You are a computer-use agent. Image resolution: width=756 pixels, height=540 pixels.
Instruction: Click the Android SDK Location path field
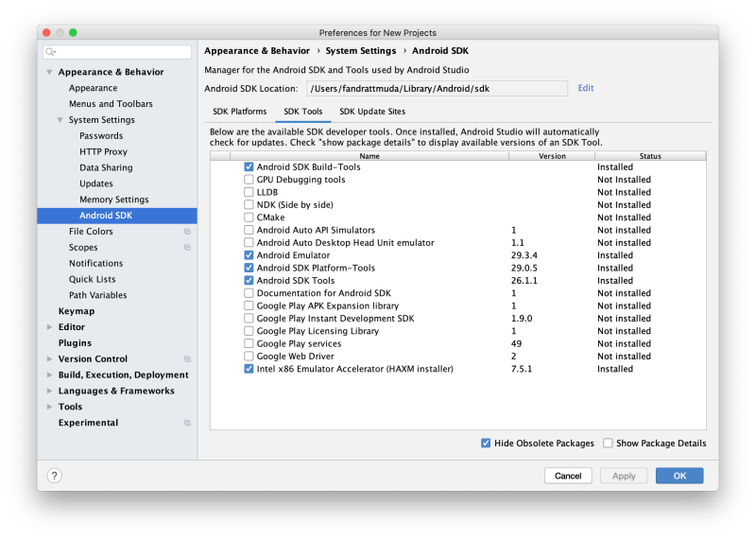[437, 88]
